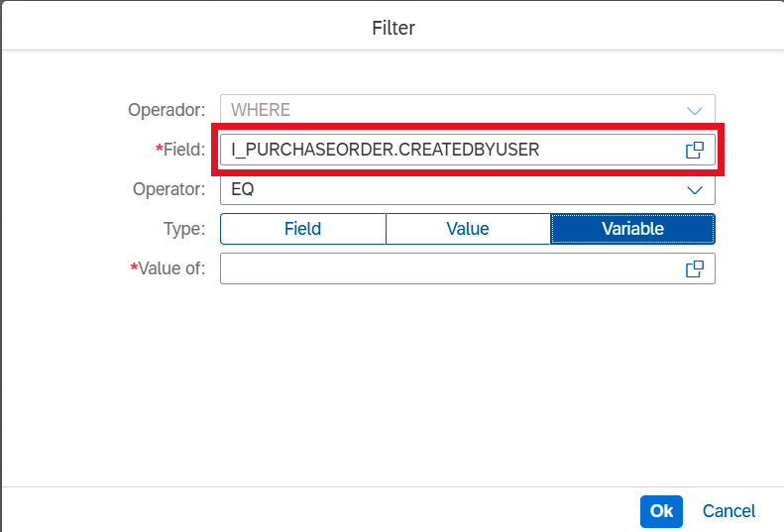Click the Type label
The image size is (784, 532).
click(184, 229)
